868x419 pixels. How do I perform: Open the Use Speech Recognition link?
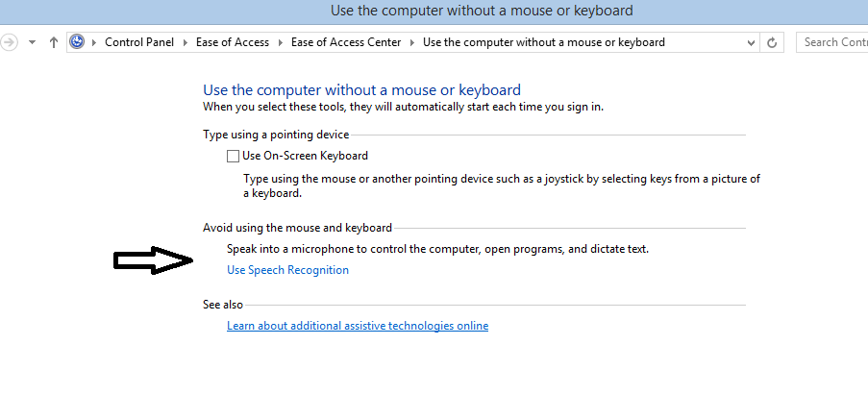(287, 270)
